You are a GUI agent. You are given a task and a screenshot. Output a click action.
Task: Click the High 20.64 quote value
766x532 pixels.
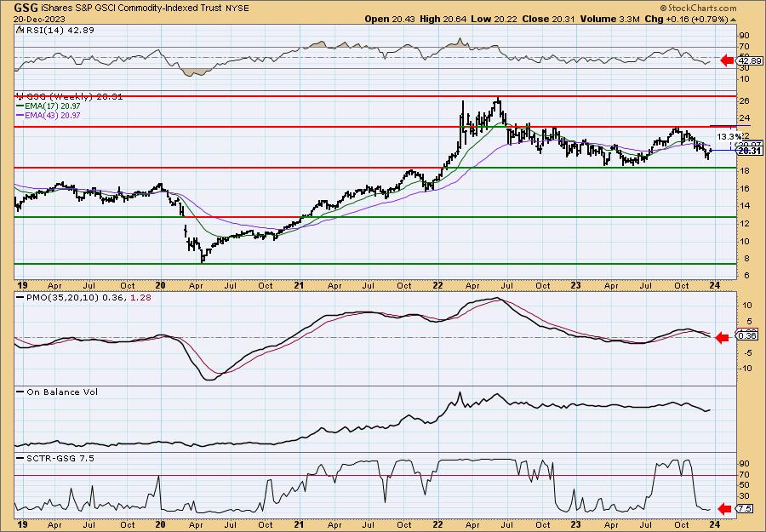coord(441,19)
